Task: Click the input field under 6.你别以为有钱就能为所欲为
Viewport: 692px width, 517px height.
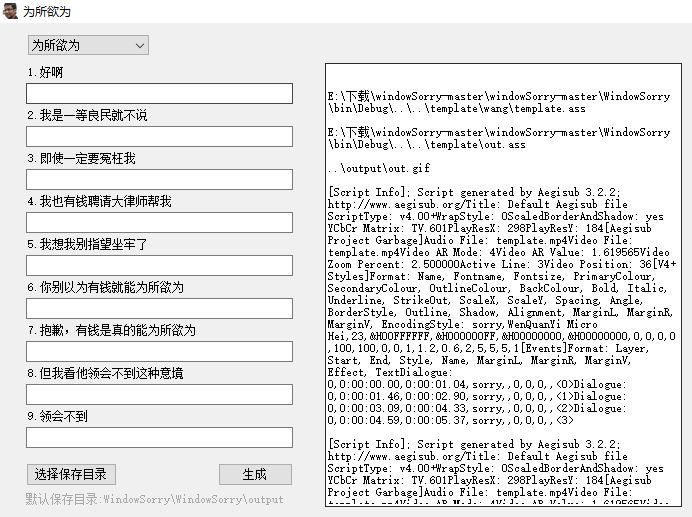Action: click(159, 308)
